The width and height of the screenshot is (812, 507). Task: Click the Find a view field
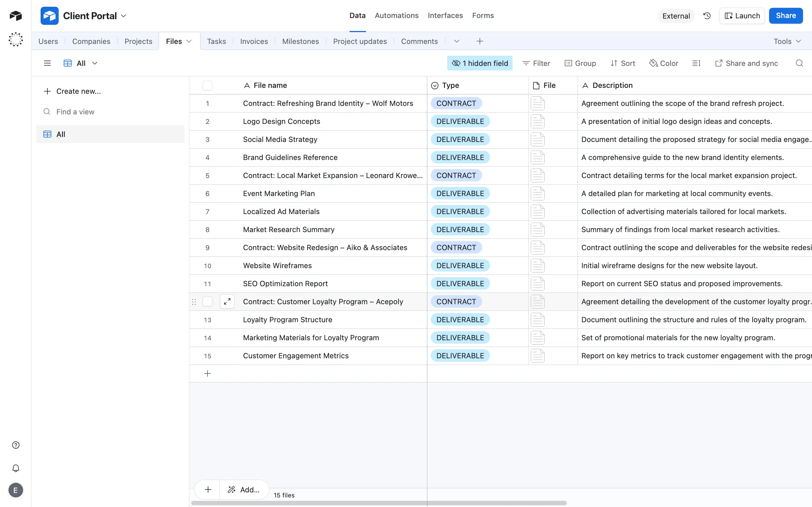point(76,112)
